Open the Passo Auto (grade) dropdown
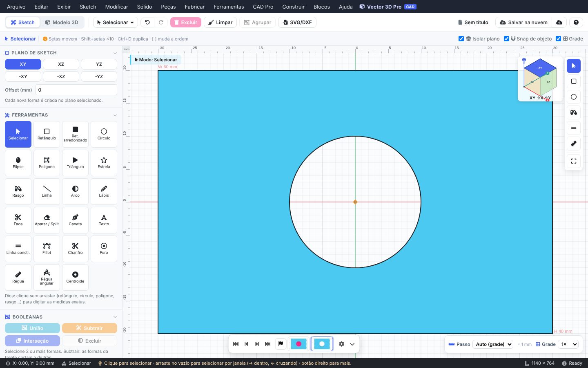Image resolution: width=588 pixels, height=368 pixels. pyautogui.click(x=493, y=344)
